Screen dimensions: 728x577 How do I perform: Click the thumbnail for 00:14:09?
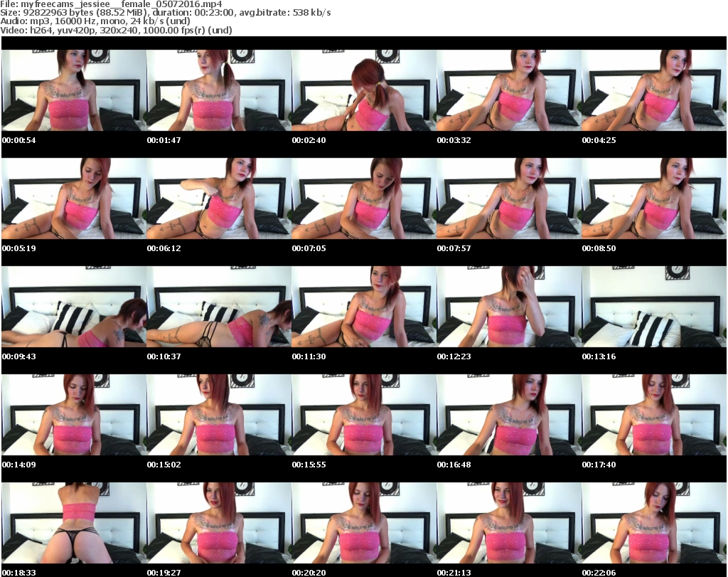[x=74, y=415]
